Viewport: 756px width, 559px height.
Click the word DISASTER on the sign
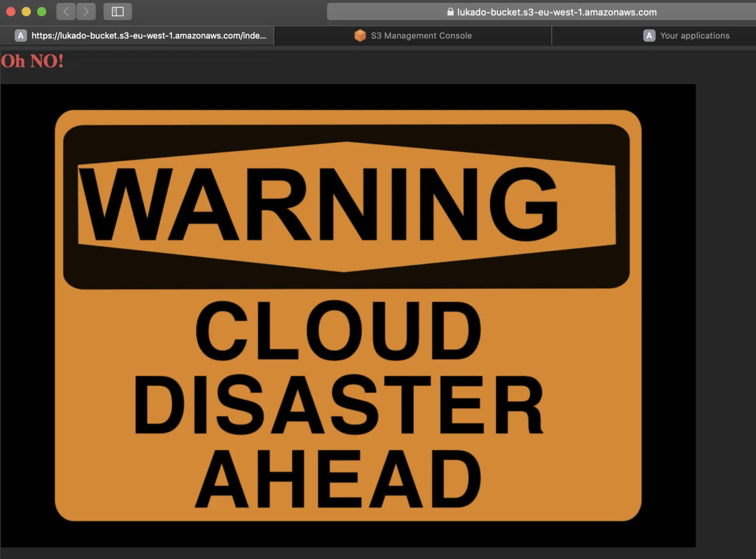pyautogui.click(x=339, y=405)
